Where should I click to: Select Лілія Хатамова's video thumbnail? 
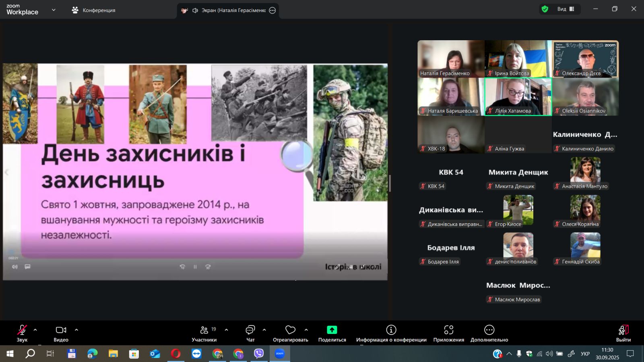[518, 97]
